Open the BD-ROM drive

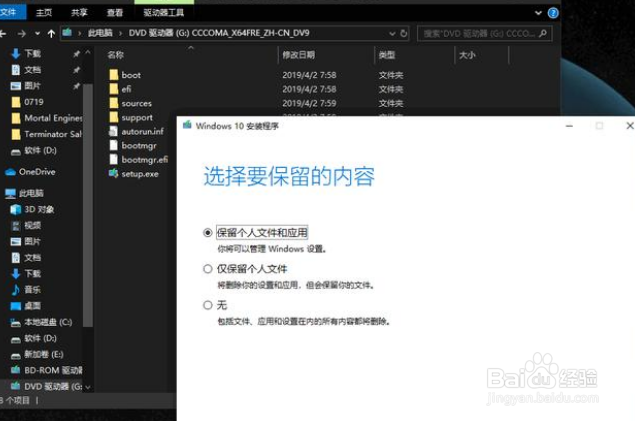[x=53, y=370]
